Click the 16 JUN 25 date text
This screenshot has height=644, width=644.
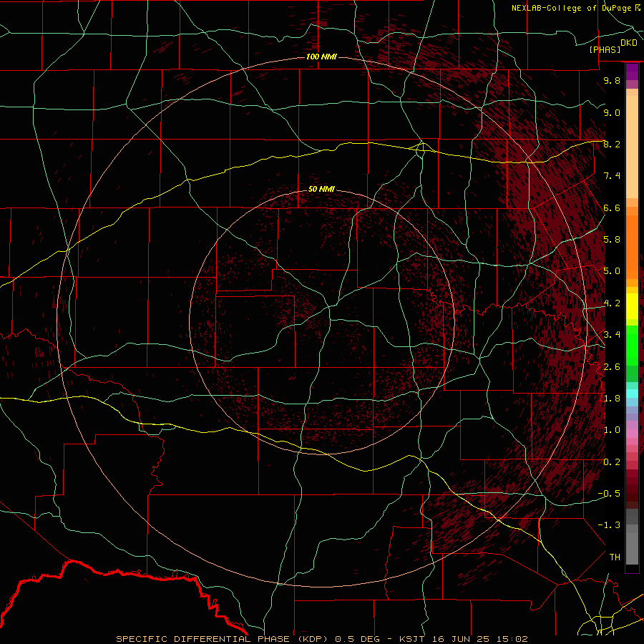(460, 639)
